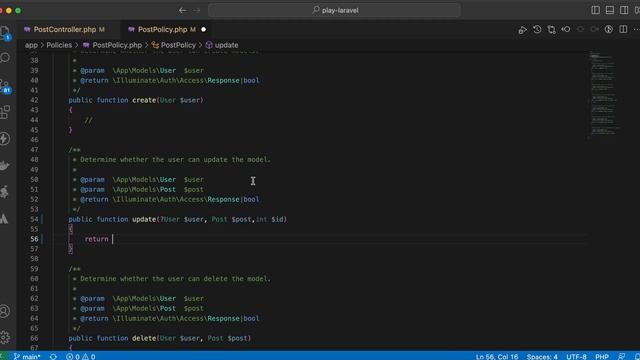Open the file history timeline icon
640x360 pixels.
click(537, 29)
